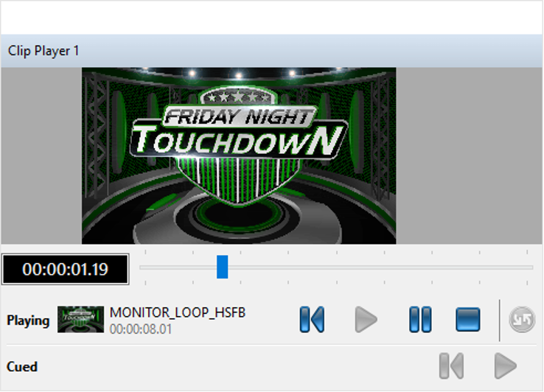This screenshot has width=544, height=392.
Task: Click the gray area left of video preview
Action: 41,155
